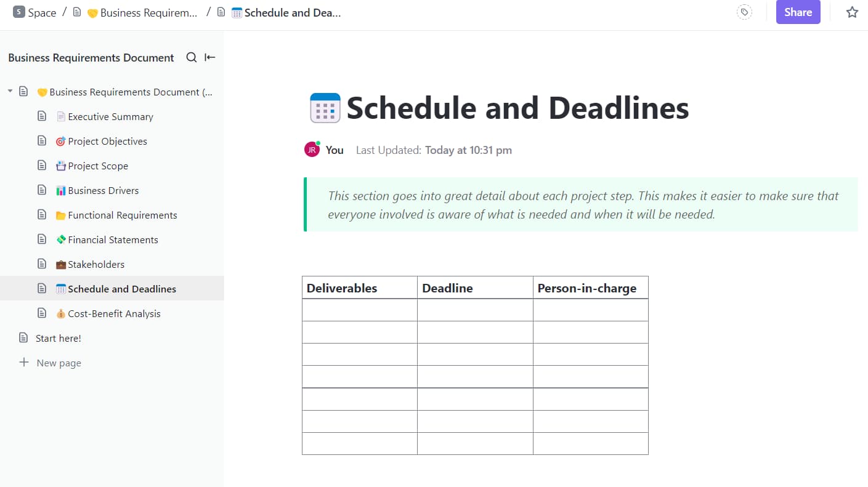Toggle favorite with the star icon

(x=852, y=12)
